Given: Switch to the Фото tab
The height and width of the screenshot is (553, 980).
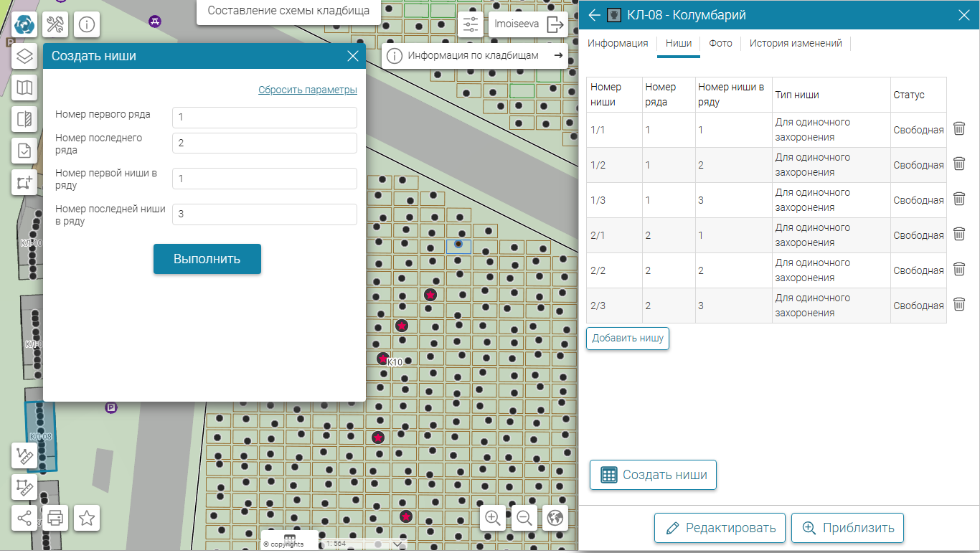Looking at the screenshot, I should point(720,43).
